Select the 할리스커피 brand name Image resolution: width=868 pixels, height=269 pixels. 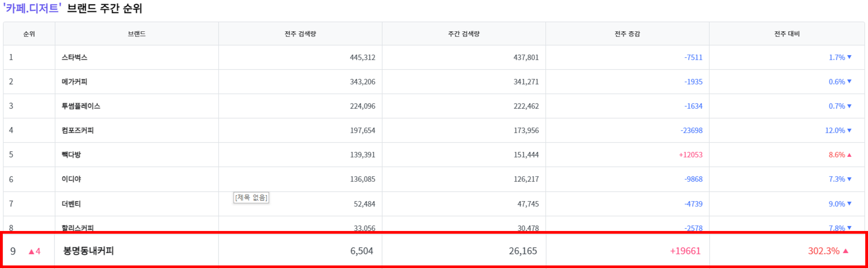77,228
